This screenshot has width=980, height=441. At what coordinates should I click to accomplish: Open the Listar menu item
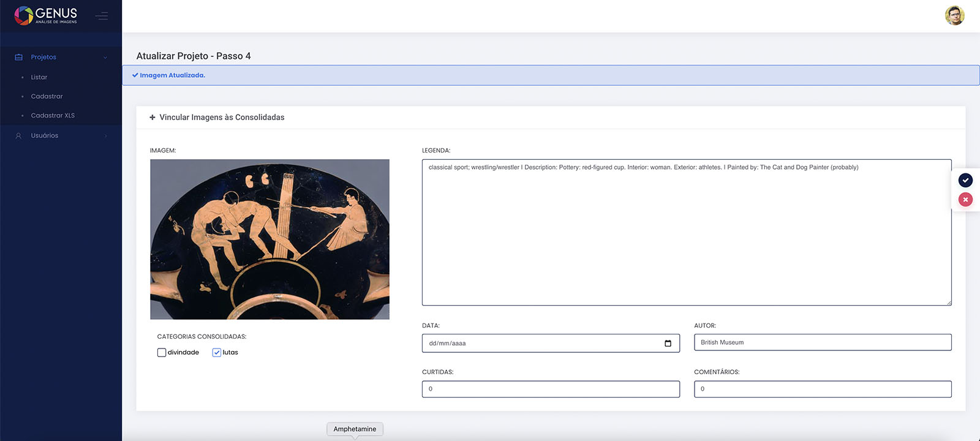point(39,77)
